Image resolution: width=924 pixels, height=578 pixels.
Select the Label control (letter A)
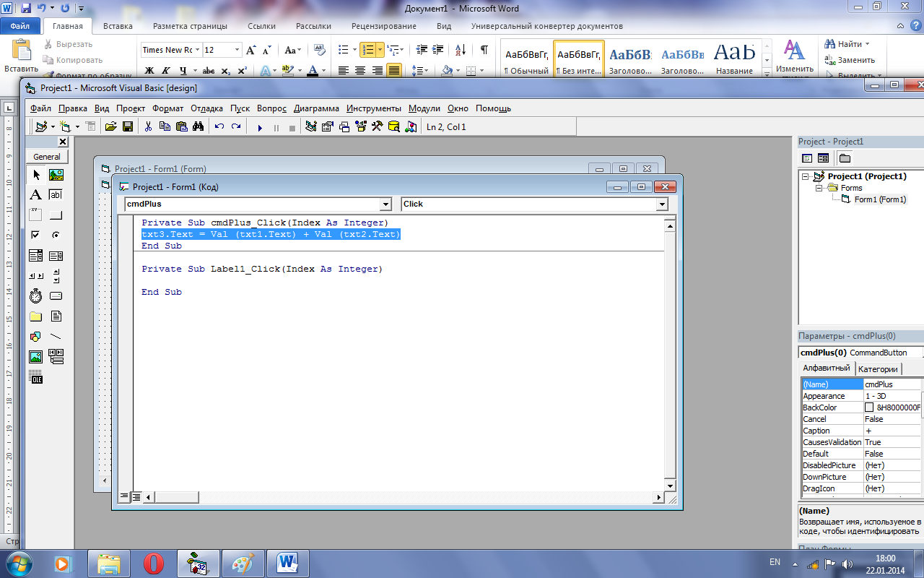pos(35,195)
